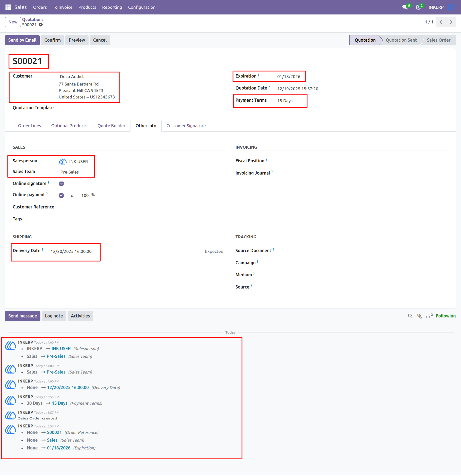
Task: Open the Configuration menu
Action: 142,7
